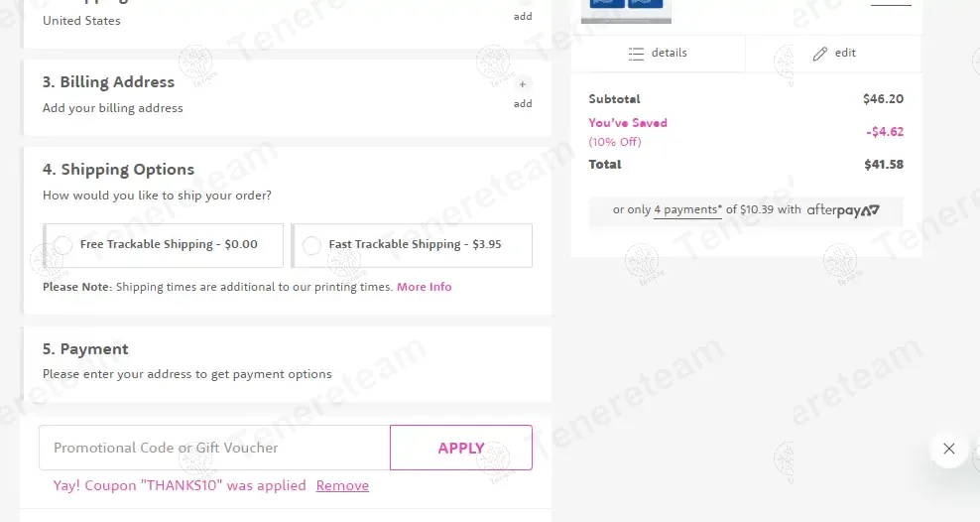
Task: Click the pencil edit icon
Action: [x=819, y=54]
